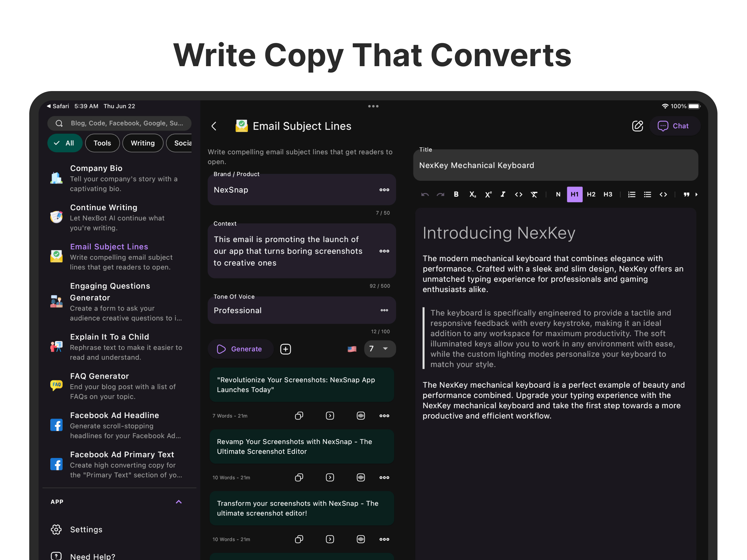Click the bold formatting icon
The image size is (747, 560).
(456, 194)
